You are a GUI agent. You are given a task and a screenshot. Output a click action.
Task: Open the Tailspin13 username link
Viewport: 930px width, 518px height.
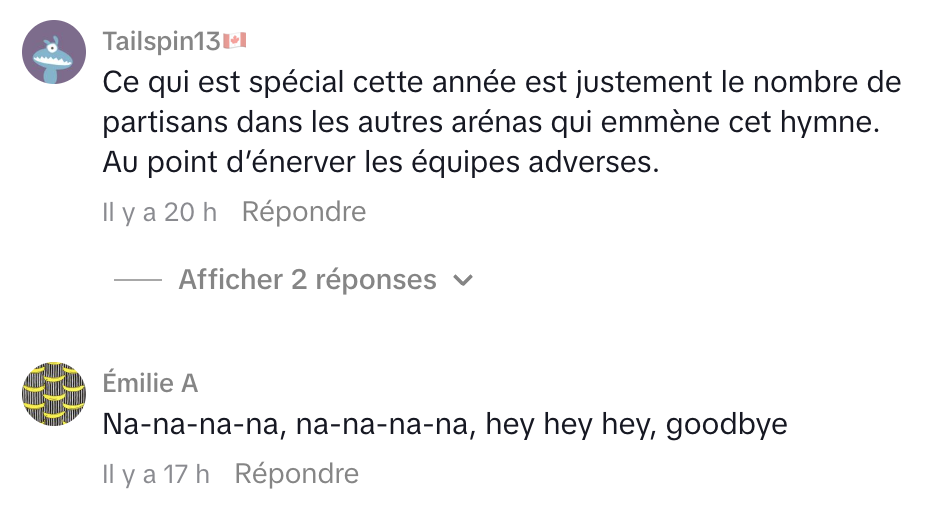pyautogui.click(x=161, y=41)
